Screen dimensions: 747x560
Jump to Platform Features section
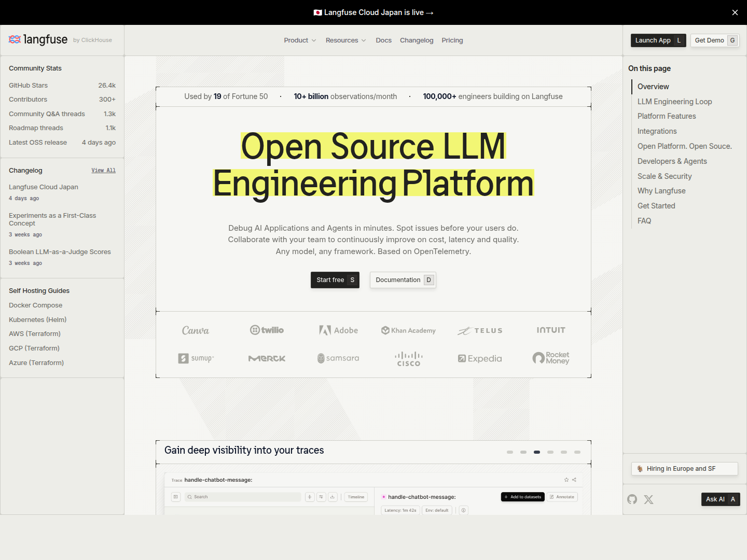pyautogui.click(x=667, y=116)
